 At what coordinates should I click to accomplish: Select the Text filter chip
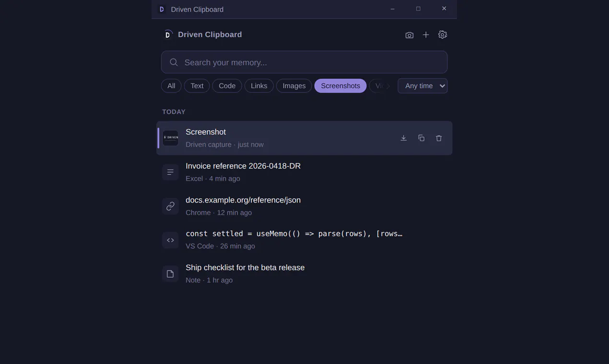197,86
